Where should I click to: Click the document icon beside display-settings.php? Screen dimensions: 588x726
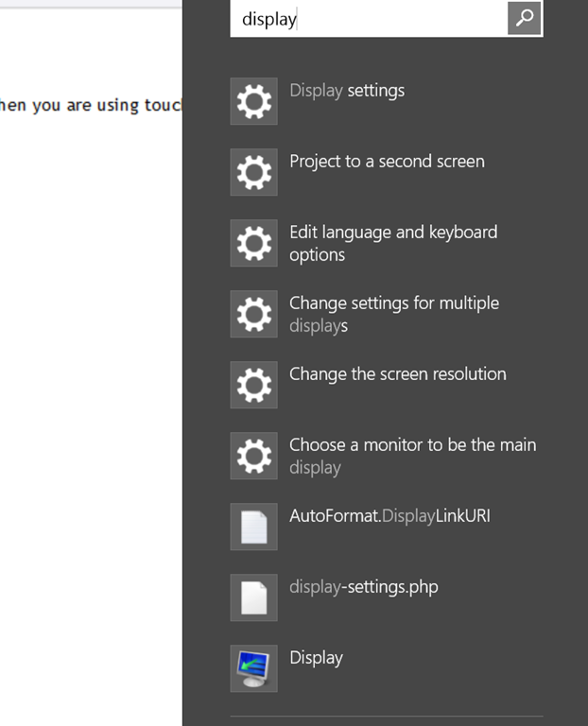click(253, 597)
